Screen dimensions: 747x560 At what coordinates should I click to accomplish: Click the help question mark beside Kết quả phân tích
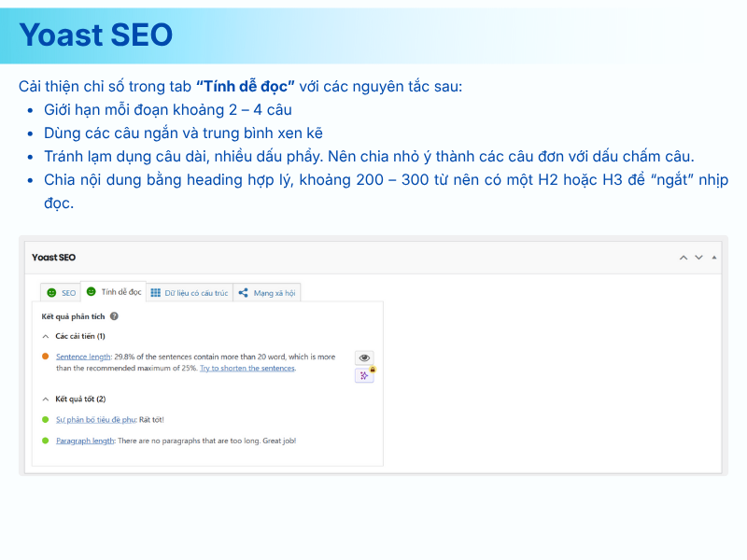click(114, 316)
